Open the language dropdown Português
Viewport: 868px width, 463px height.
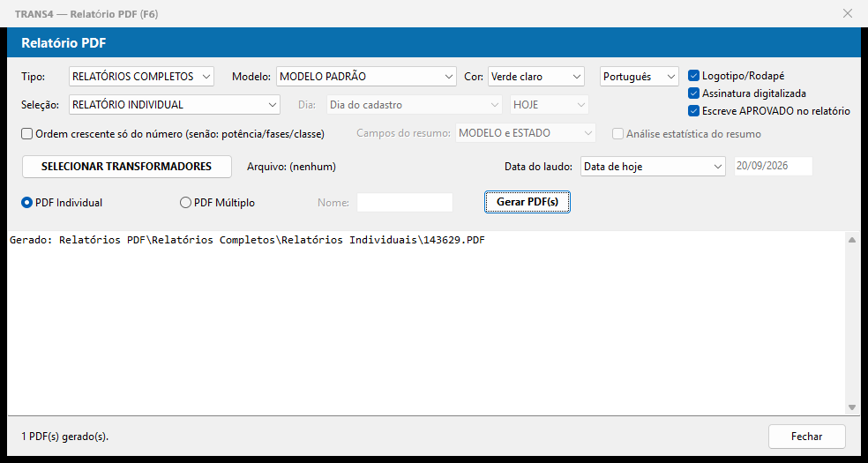click(640, 77)
